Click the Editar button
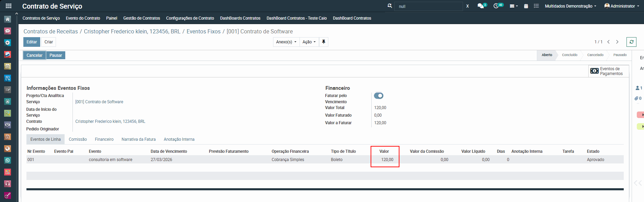Image resolution: width=644 pixels, height=202 pixels. click(32, 42)
